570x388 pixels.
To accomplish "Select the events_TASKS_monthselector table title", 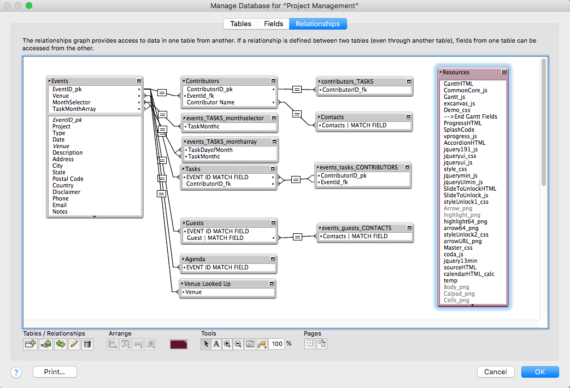I will (225, 118).
